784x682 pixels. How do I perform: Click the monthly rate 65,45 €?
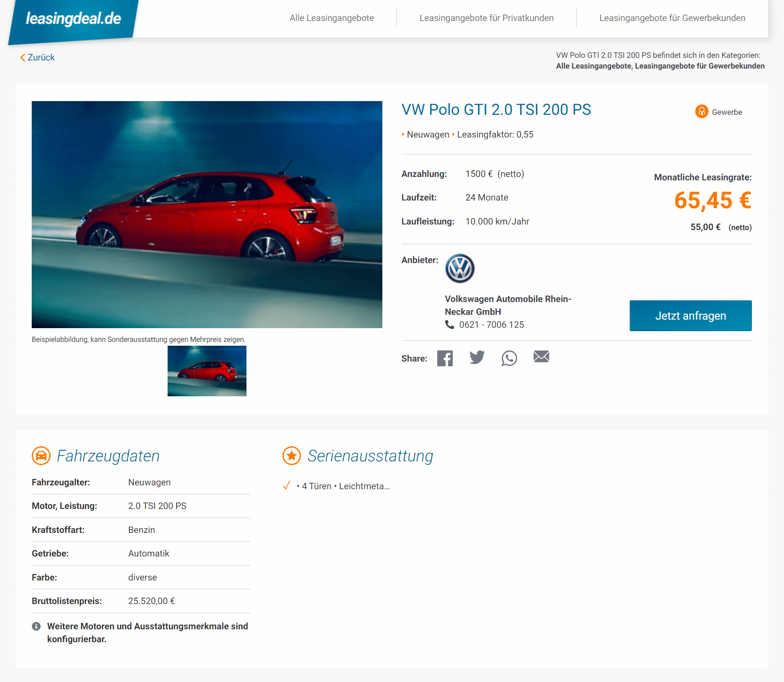[x=713, y=200]
